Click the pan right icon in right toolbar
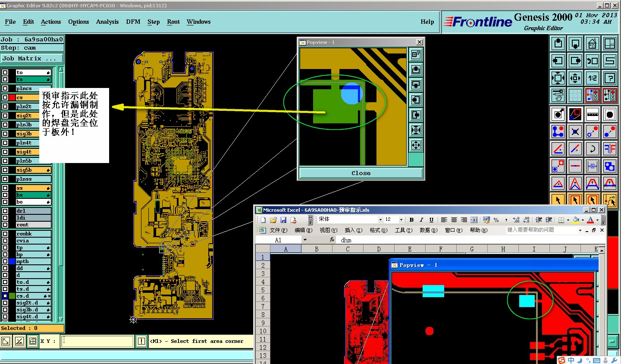 coord(575,61)
